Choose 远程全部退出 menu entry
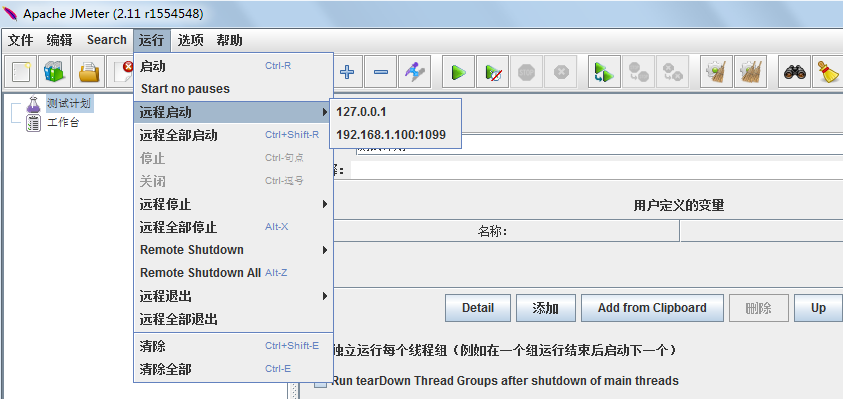Viewport: 843px width, 399px height. [x=233, y=319]
